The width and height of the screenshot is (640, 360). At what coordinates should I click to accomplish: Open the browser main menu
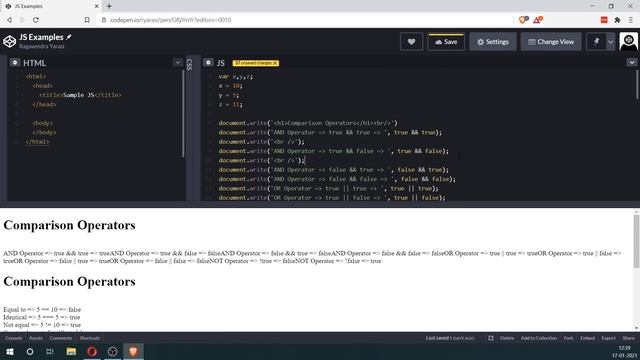pos(631,20)
